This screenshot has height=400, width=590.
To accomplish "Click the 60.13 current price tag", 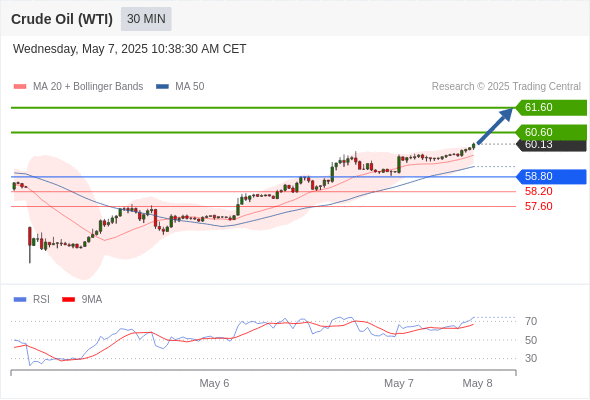I will pos(551,145).
